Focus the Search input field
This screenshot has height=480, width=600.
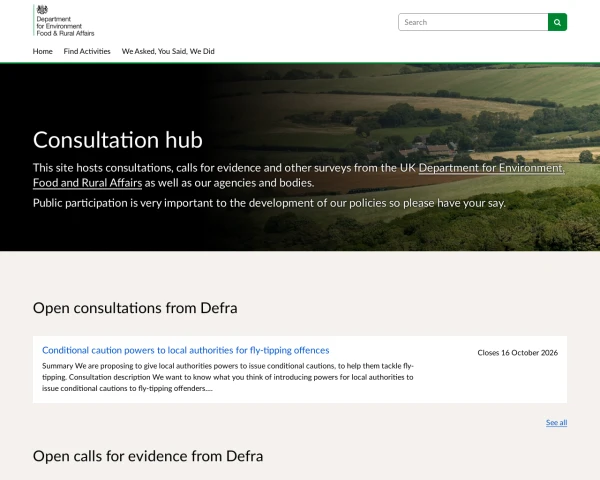473,22
